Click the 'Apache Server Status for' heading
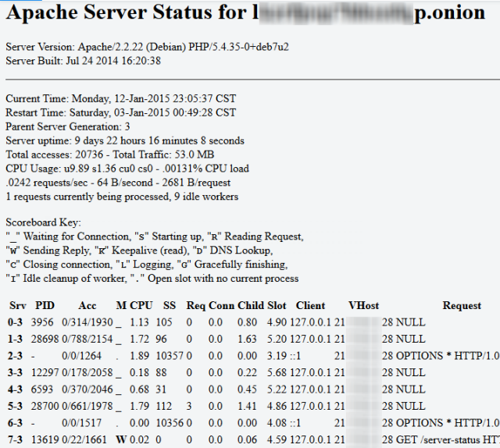 pyautogui.click(x=245, y=12)
